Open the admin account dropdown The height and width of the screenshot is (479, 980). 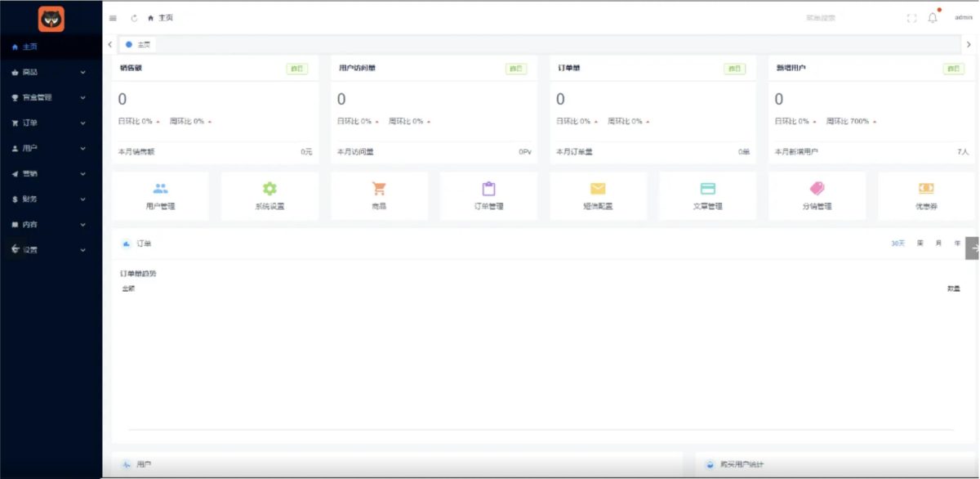(963, 18)
